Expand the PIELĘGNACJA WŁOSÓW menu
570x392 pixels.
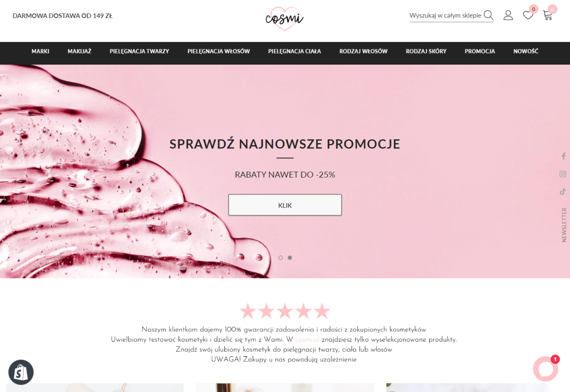[x=218, y=52]
